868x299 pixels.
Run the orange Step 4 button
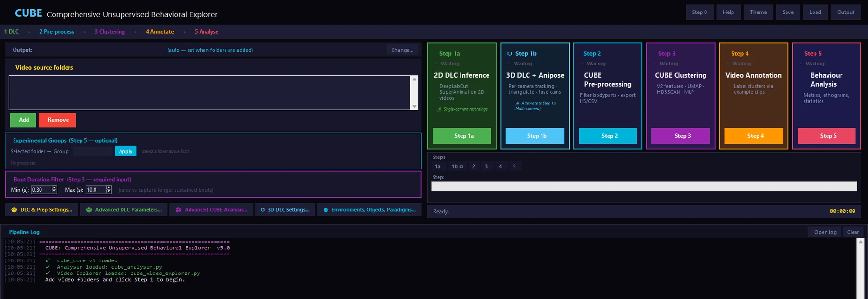[754, 136]
